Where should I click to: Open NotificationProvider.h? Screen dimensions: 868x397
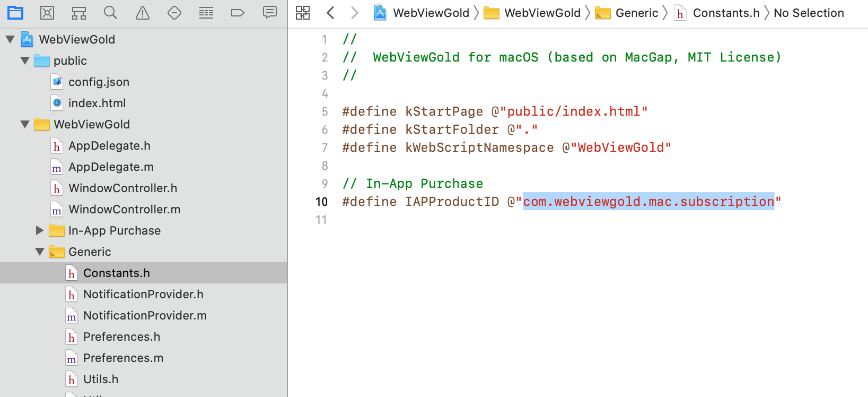point(143,294)
